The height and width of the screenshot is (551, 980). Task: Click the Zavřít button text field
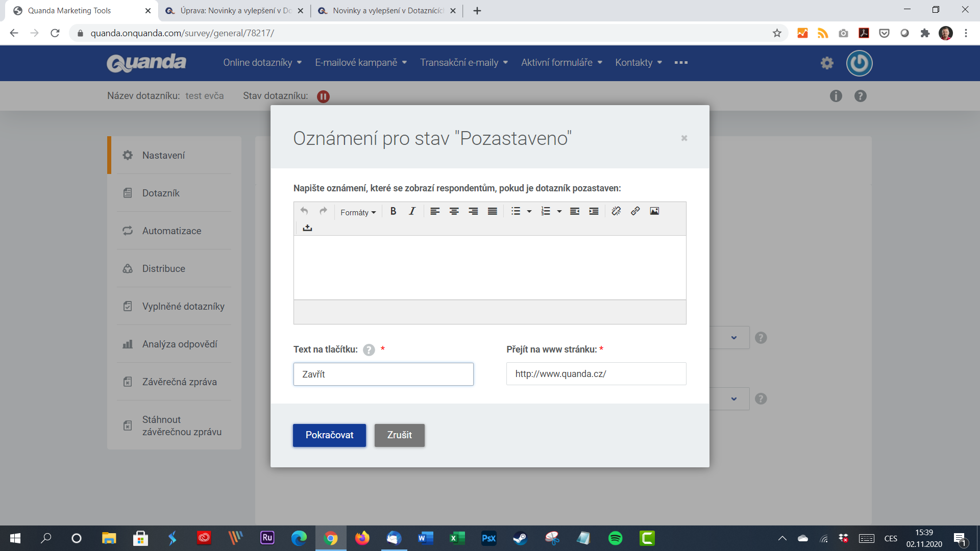pyautogui.click(x=383, y=374)
